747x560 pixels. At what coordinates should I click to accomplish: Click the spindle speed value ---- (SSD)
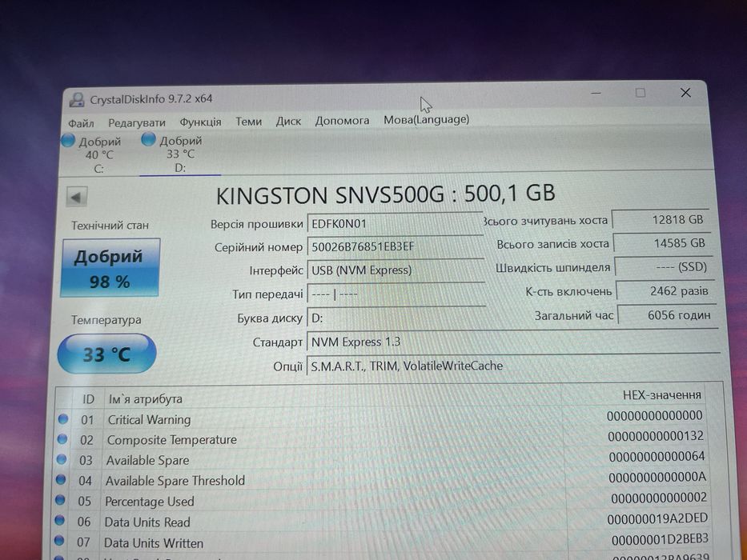click(x=664, y=267)
